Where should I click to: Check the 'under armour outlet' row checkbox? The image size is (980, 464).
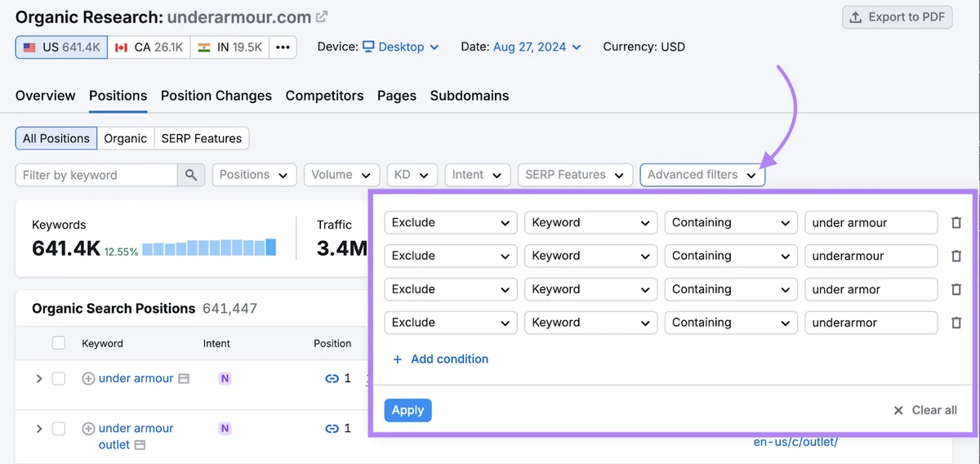click(58, 428)
